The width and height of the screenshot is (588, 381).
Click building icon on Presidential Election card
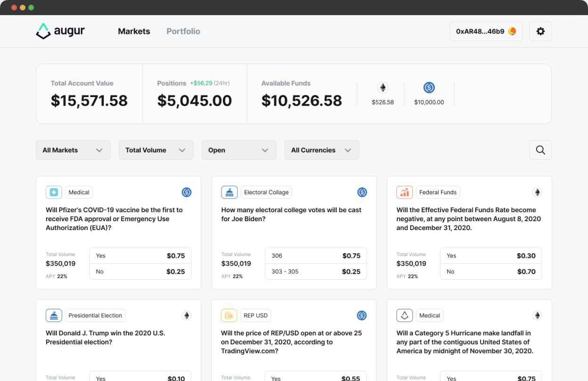pyautogui.click(x=54, y=315)
